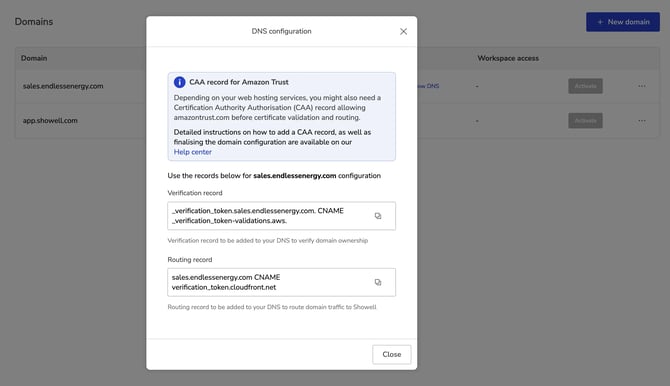Click the Workspace access column header
Image resolution: width=670 pixels, height=386 pixels.
pos(508,58)
